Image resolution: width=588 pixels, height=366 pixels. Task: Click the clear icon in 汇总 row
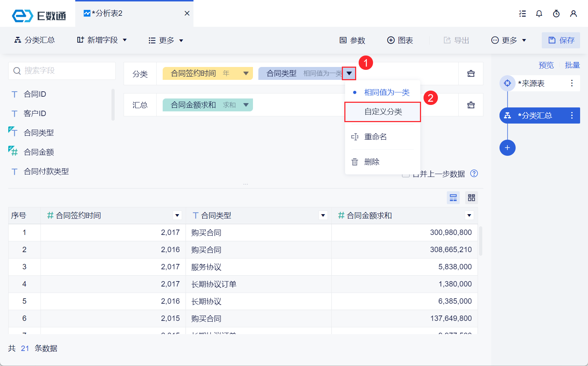click(x=471, y=105)
